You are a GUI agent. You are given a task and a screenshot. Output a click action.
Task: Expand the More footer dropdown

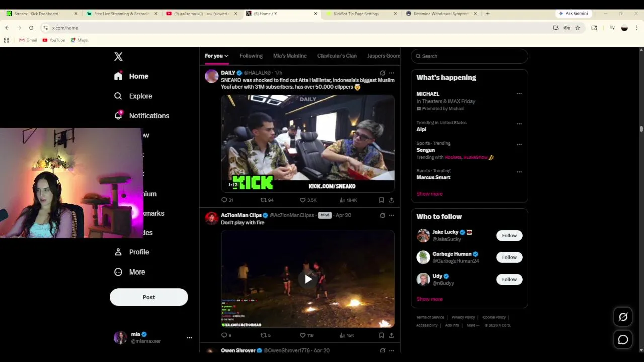(x=473, y=325)
